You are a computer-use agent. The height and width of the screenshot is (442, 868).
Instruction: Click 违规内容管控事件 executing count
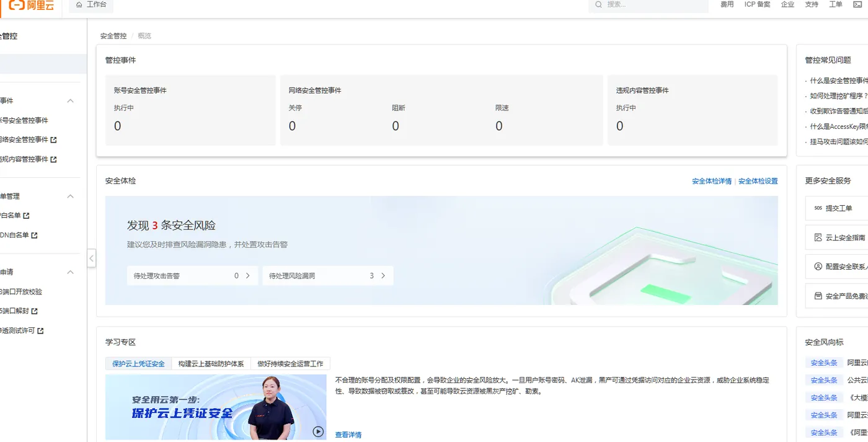(x=620, y=126)
